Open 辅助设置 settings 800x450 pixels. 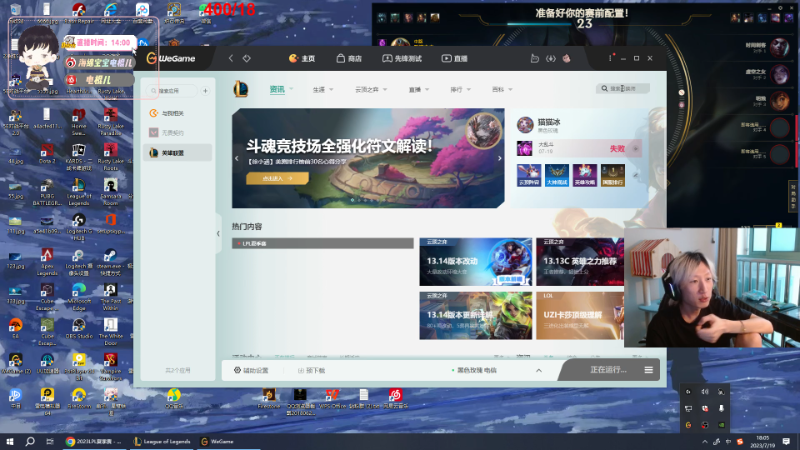[x=251, y=370]
